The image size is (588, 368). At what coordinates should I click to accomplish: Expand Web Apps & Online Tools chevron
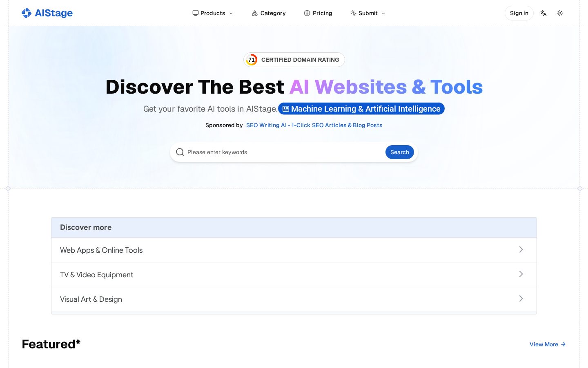coord(521,249)
